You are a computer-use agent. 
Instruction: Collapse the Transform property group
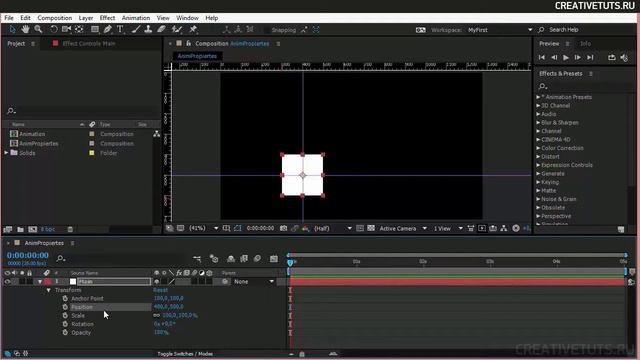[49, 290]
